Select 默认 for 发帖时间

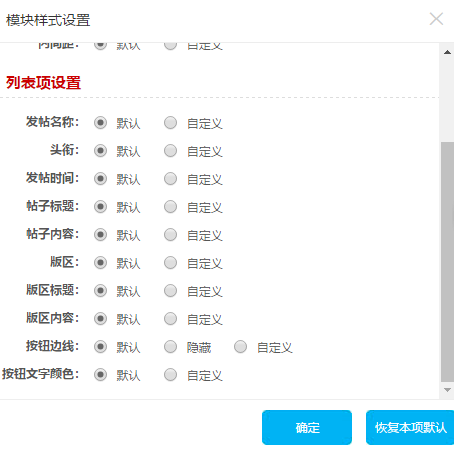point(100,179)
